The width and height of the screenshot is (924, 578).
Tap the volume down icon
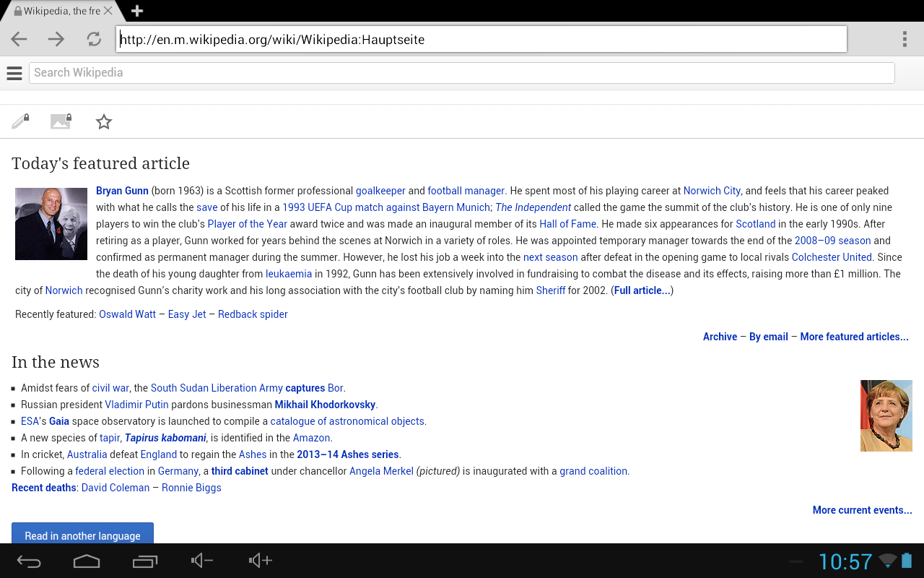[202, 560]
